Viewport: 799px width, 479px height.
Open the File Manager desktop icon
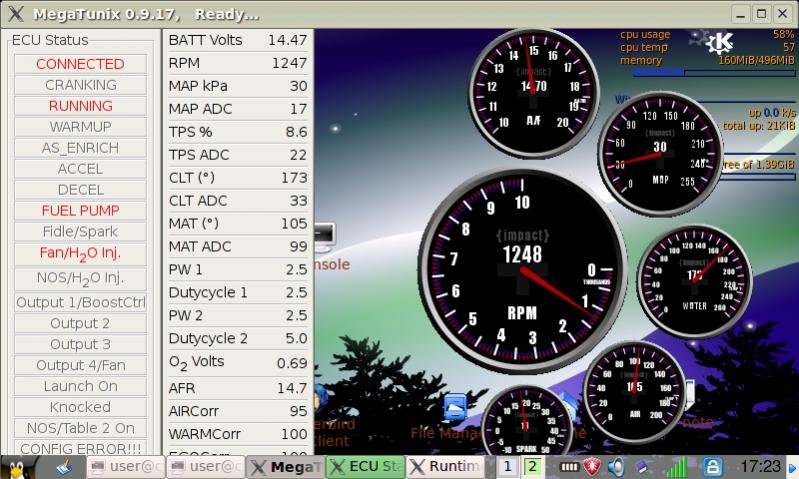(x=455, y=408)
